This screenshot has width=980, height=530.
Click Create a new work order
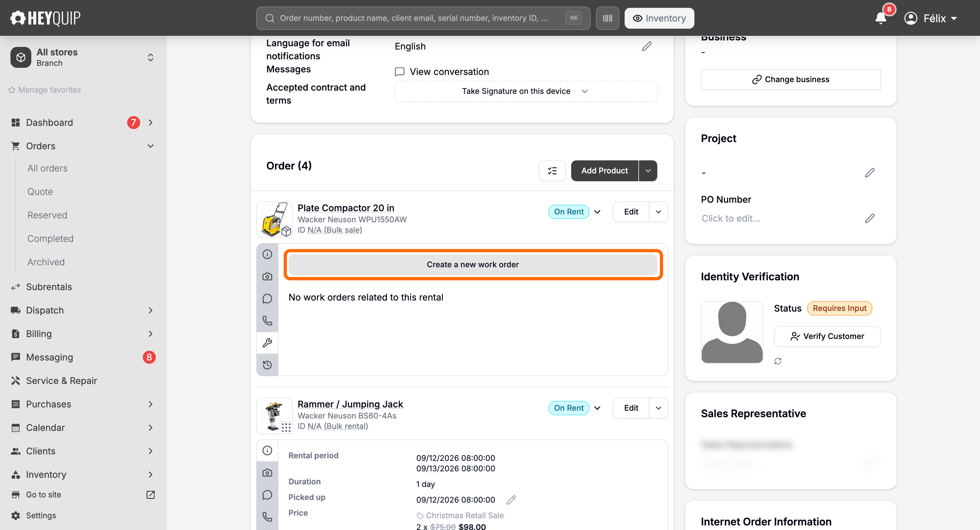pos(472,265)
